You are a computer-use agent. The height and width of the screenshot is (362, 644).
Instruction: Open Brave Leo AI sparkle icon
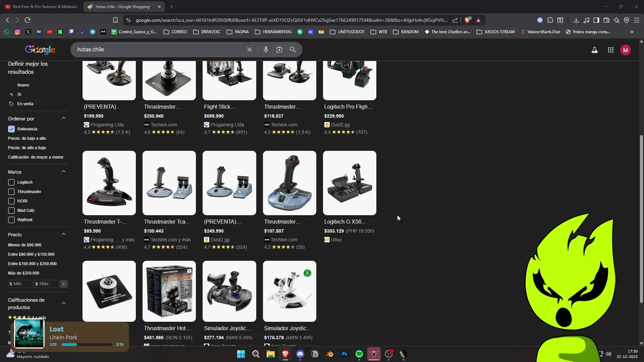(616, 20)
